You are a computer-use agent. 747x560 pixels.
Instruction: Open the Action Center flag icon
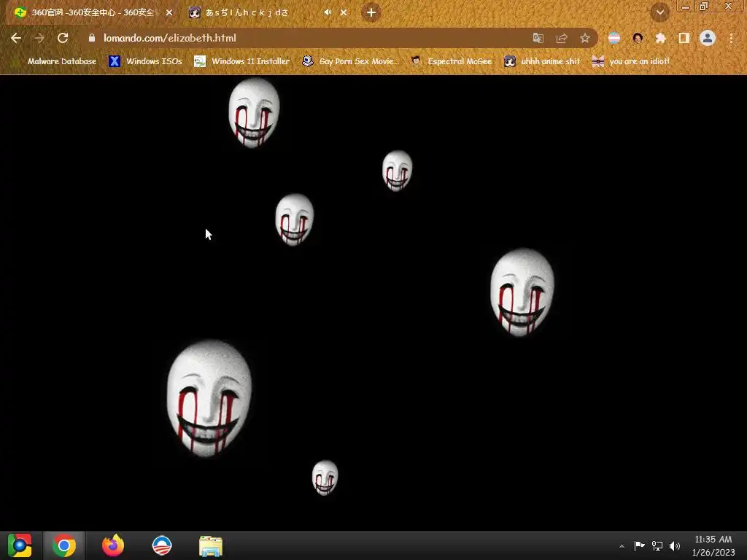tap(639, 545)
